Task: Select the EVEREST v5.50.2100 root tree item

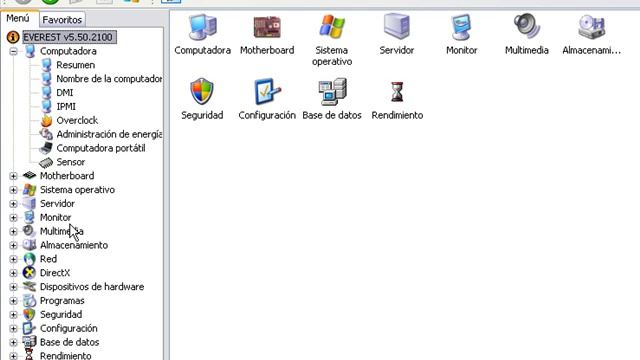Action: (x=69, y=37)
